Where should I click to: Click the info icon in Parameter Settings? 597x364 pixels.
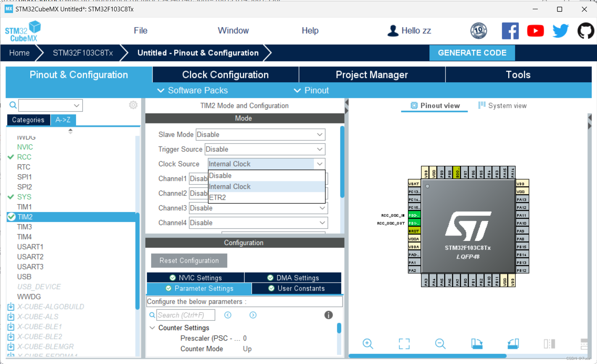329,315
